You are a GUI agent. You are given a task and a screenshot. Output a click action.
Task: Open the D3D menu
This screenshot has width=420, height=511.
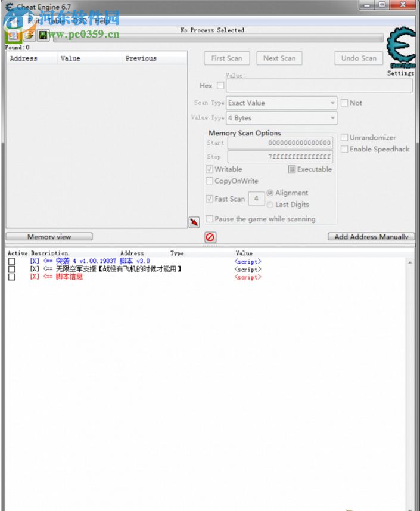79,21
